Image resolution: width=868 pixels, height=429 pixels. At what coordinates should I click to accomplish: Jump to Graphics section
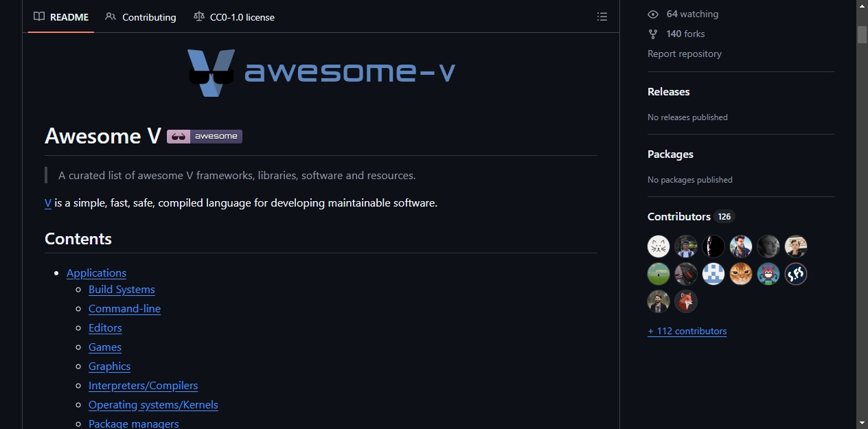click(x=109, y=367)
